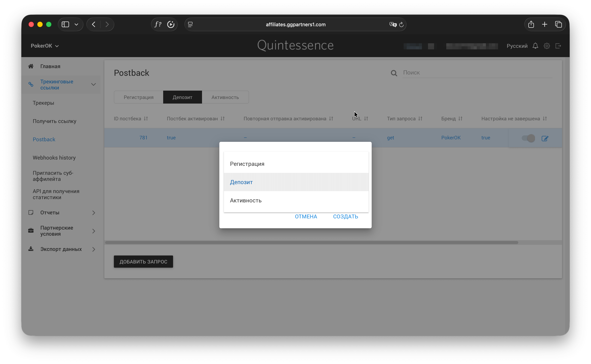Viewport: 591px width, 364px height.
Task: Reload page with Safari refresh icon
Action: point(401,24)
